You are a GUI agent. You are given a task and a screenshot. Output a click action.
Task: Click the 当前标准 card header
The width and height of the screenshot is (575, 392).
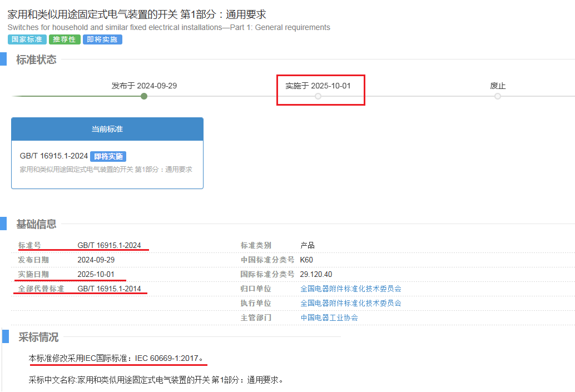[x=107, y=129]
